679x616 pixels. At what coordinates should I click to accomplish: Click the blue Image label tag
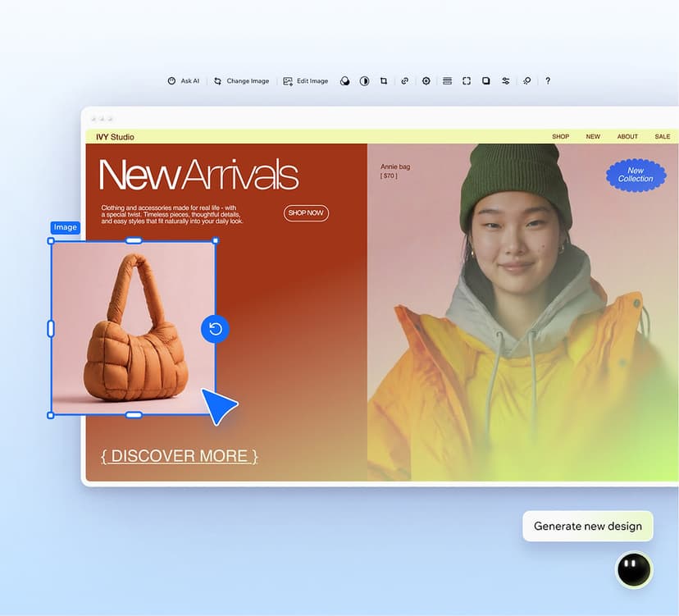(66, 227)
